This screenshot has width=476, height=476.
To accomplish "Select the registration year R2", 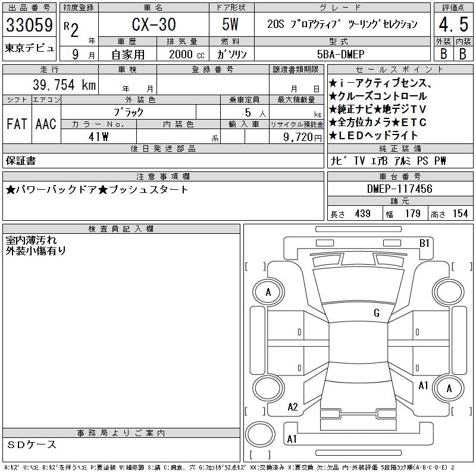I will [x=71, y=29].
